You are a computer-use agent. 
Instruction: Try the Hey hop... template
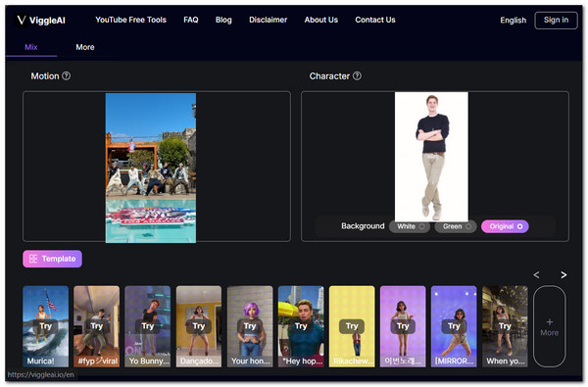click(301, 326)
